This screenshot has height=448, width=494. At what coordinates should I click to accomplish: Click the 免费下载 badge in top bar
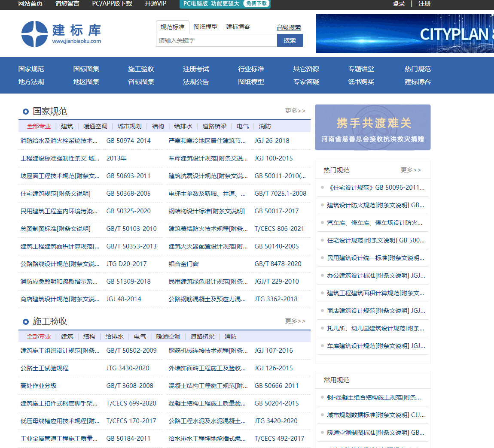[x=256, y=3]
